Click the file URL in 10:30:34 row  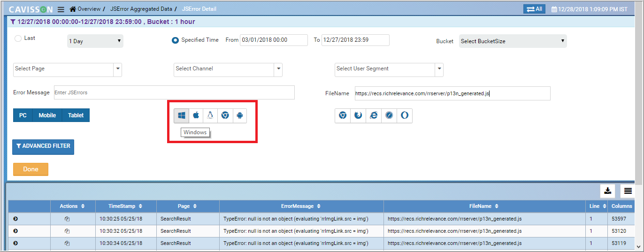click(x=454, y=243)
